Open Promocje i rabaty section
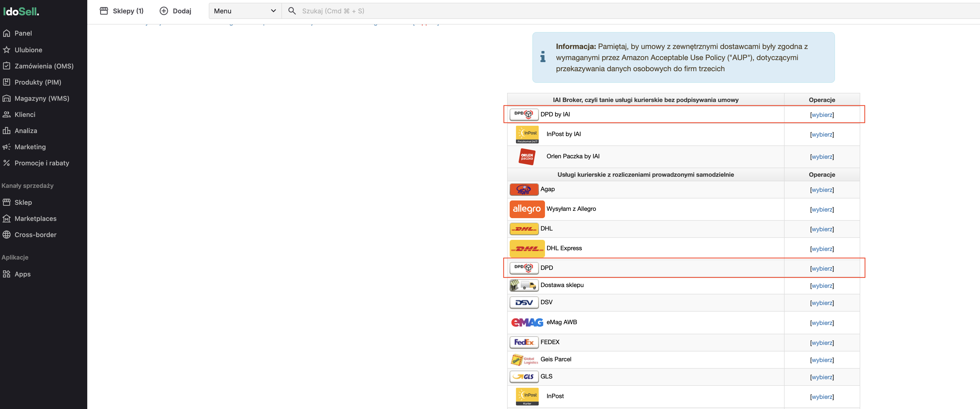 (x=42, y=163)
